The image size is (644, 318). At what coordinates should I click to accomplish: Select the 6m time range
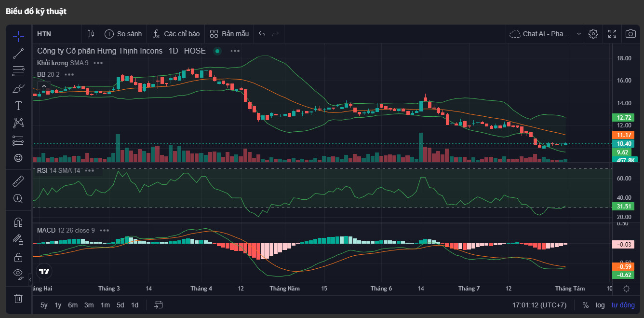tap(73, 305)
